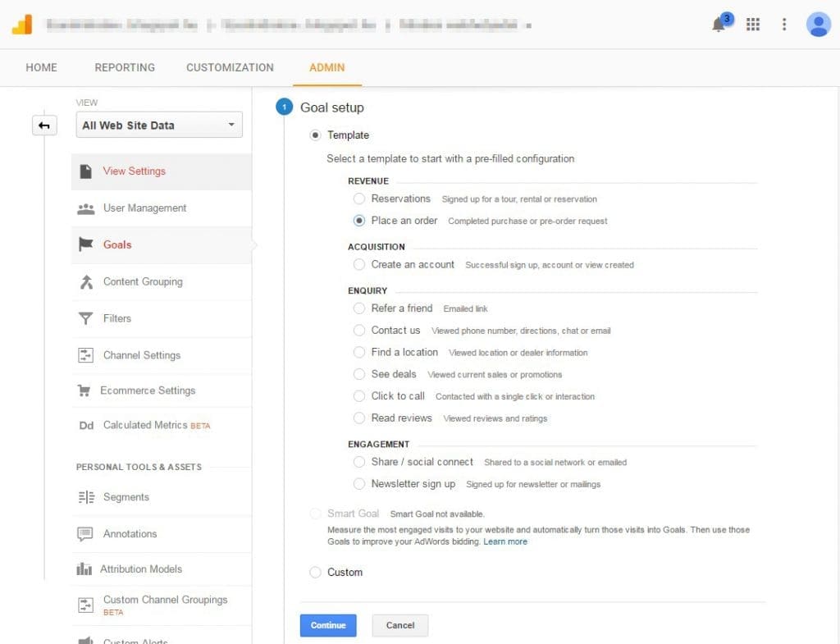Select the See deals template
This screenshot has height=644, width=840.
[x=359, y=374]
